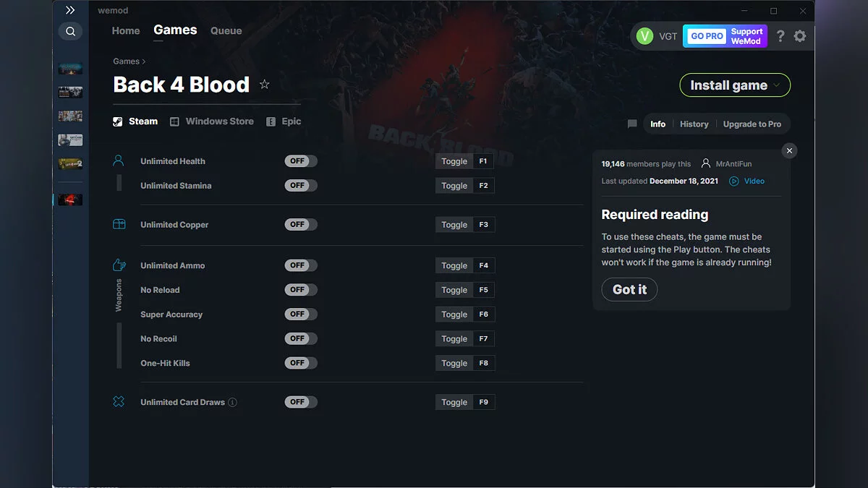Dismiss Required reading with Got it

tap(629, 289)
